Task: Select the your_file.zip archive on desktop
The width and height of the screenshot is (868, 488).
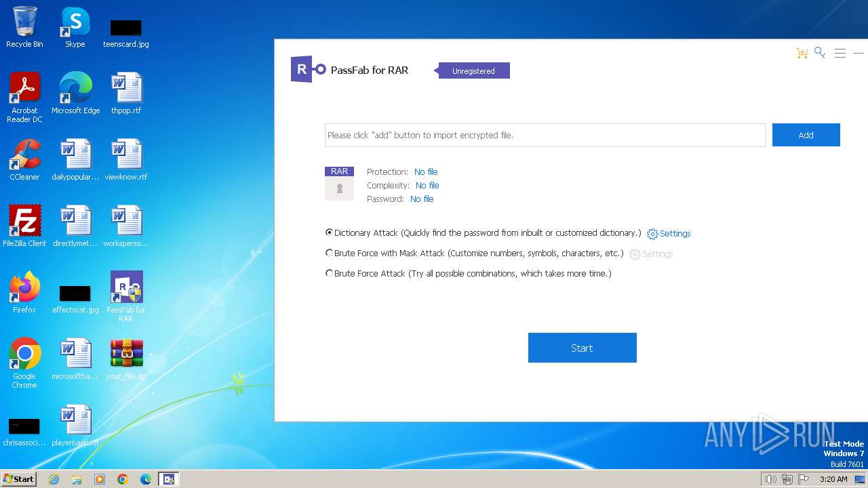Action: pyautogui.click(x=126, y=359)
